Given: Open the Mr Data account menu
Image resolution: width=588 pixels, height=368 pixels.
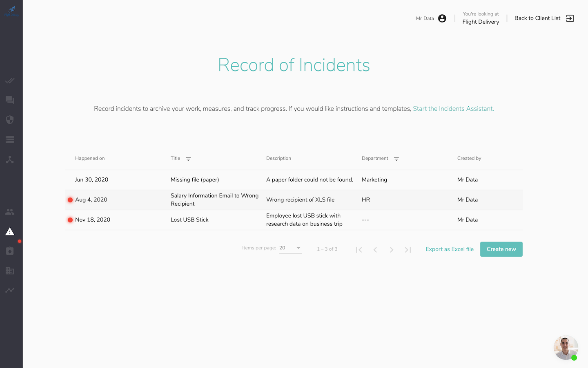Looking at the screenshot, I should pyautogui.click(x=442, y=18).
